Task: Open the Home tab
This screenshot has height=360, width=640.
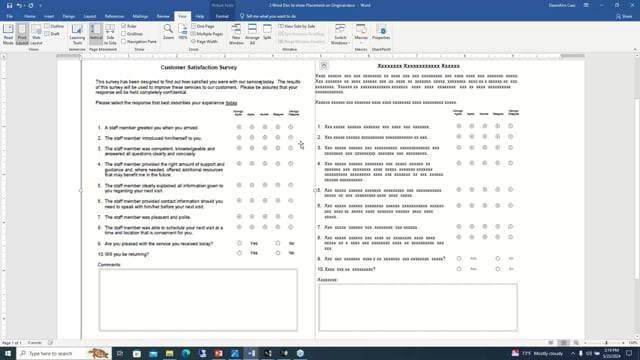Action: click(29, 16)
